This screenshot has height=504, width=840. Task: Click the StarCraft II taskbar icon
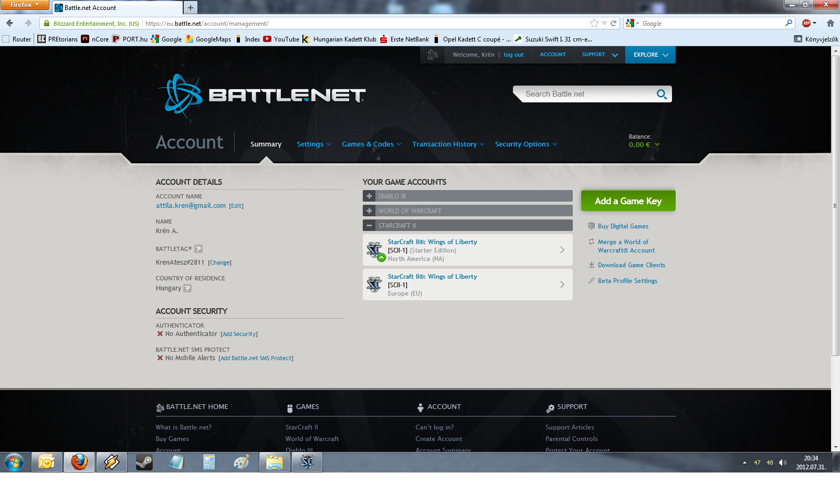pos(307,462)
